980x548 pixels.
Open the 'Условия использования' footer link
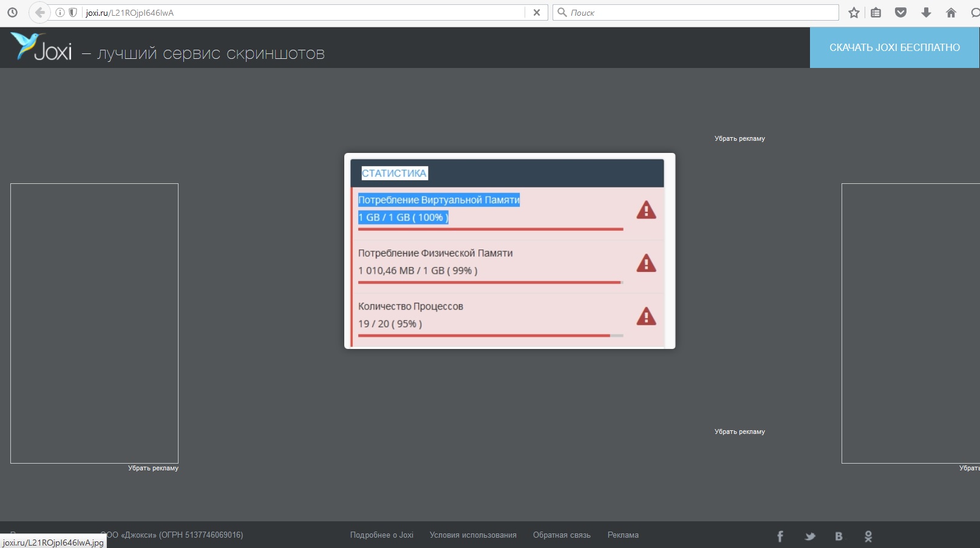[x=473, y=535]
